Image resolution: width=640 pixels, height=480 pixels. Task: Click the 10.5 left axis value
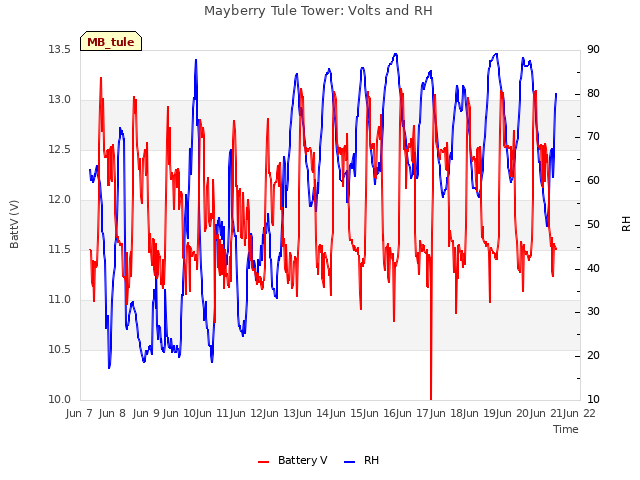(x=60, y=349)
